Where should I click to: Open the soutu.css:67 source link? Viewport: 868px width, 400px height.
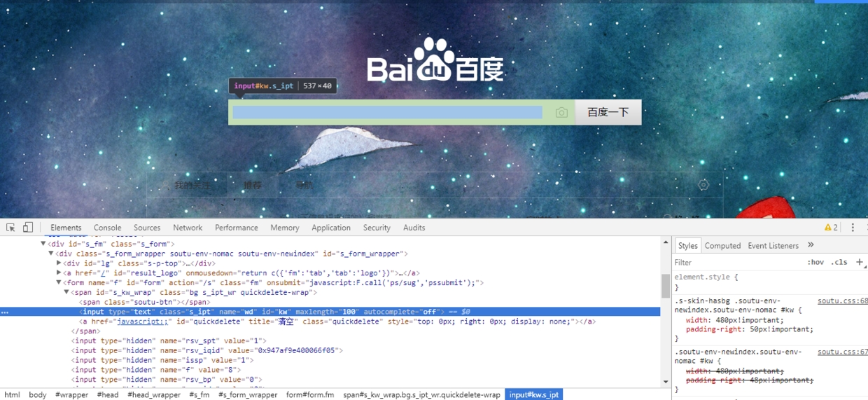[x=843, y=352]
